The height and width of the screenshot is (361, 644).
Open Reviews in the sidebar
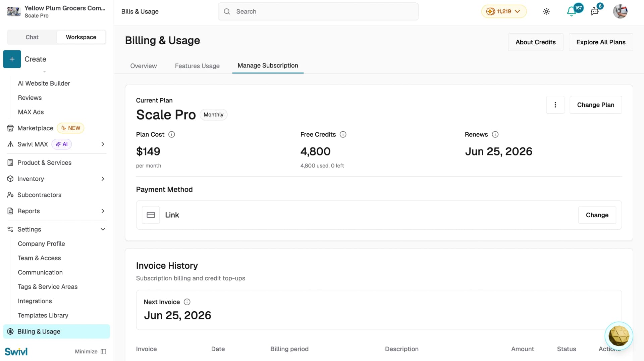click(30, 98)
